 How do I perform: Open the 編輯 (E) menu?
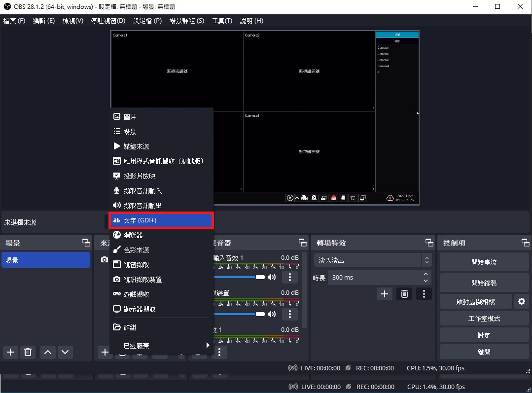point(44,21)
